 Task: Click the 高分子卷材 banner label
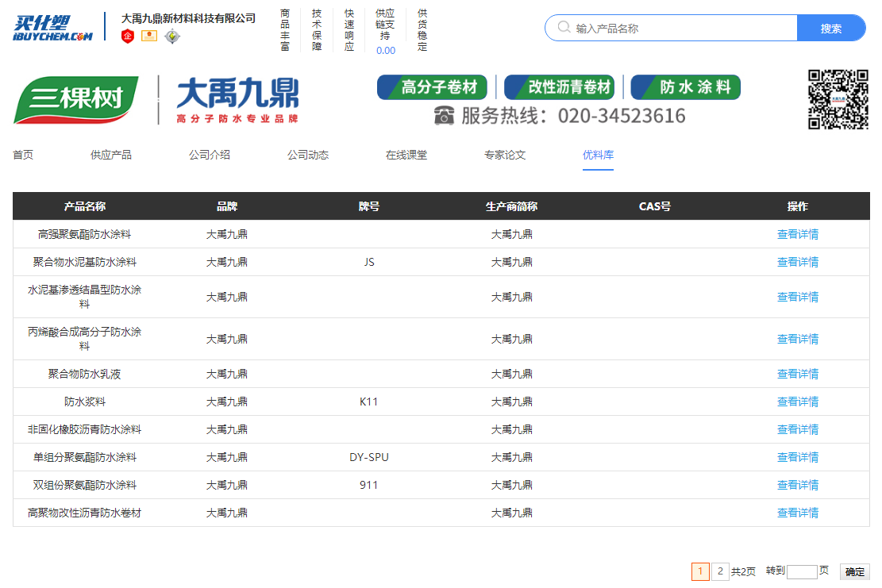click(x=432, y=87)
